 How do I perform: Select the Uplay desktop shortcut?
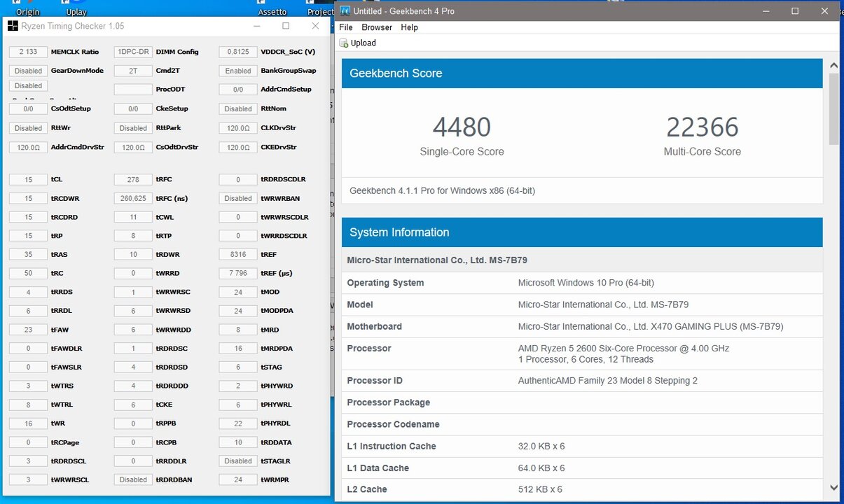[x=76, y=8]
